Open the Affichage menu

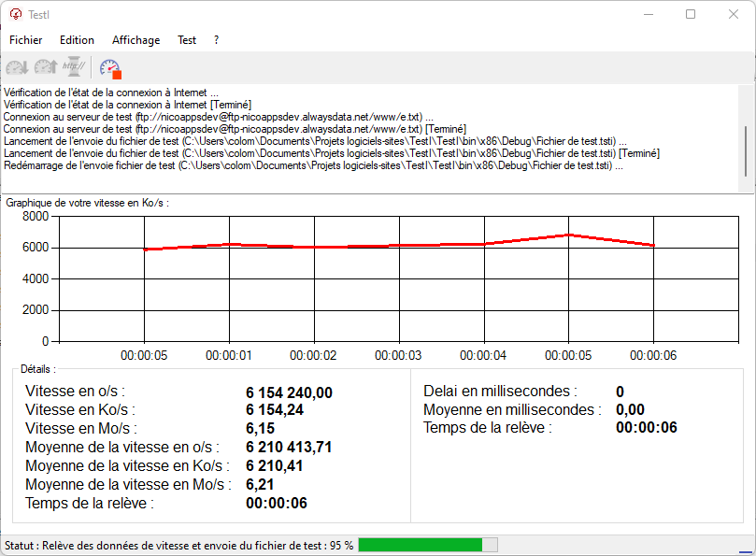(x=136, y=40)
